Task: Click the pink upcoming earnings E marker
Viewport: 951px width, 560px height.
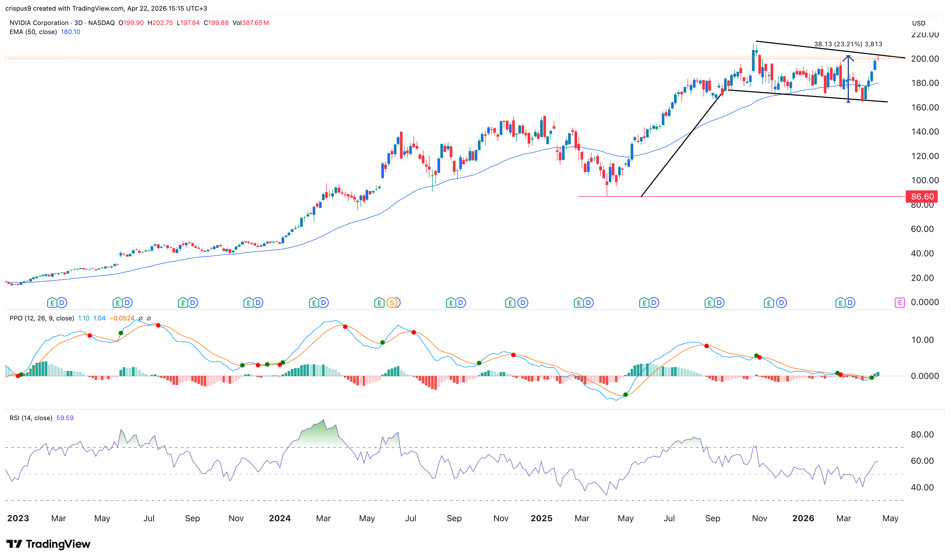Action: coord(899,303)
